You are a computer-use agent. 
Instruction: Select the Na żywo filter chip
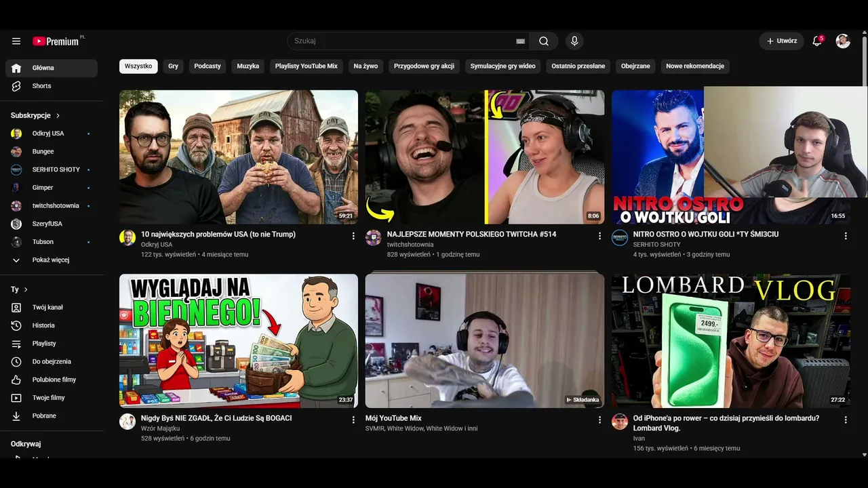(x=366, y=66)
